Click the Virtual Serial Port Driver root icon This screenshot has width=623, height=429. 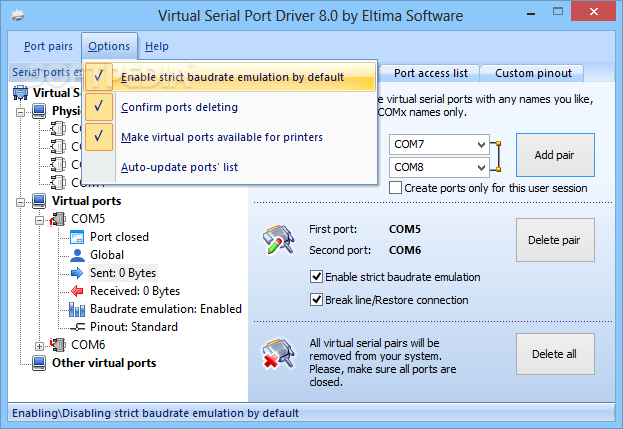pyautogui.click(x=20, y=93)
